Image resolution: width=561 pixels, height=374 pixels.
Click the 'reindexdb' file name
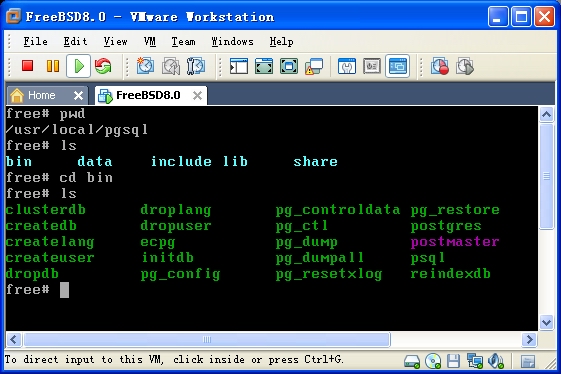point(450,274)
